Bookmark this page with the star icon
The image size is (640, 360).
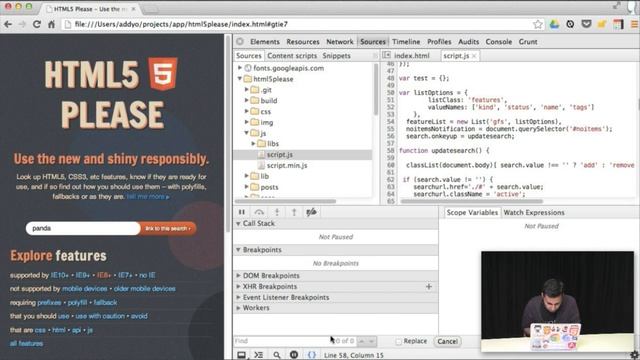[538, 24]
